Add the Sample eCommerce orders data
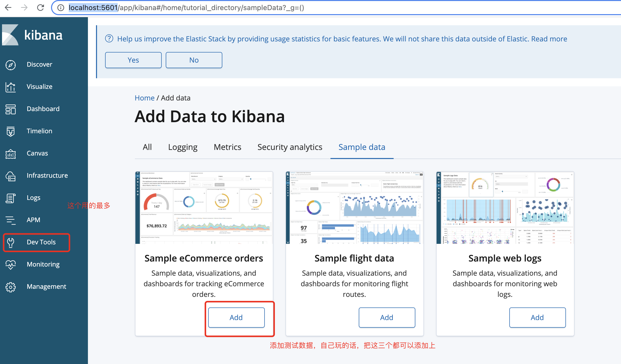Screen dimensions: 621x364 click(x=236, y=317)
